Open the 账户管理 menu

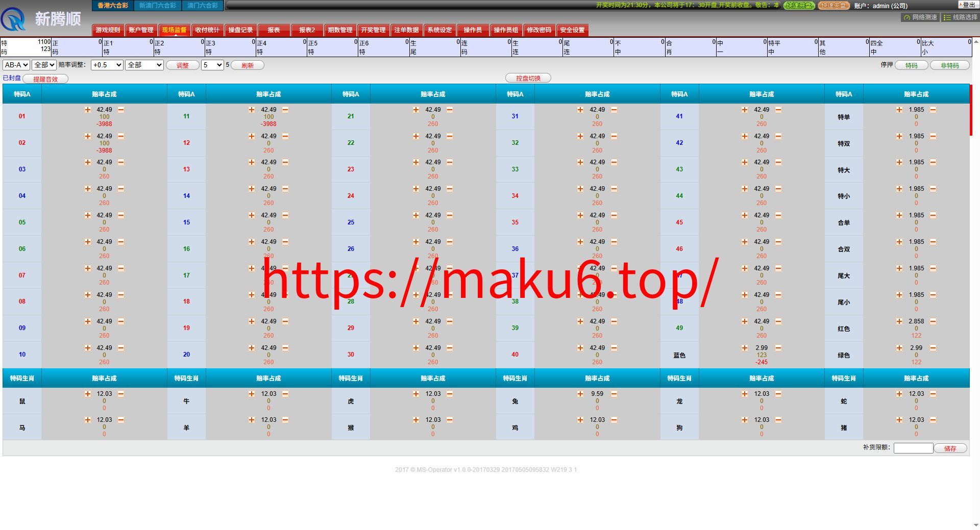[141, 30]
